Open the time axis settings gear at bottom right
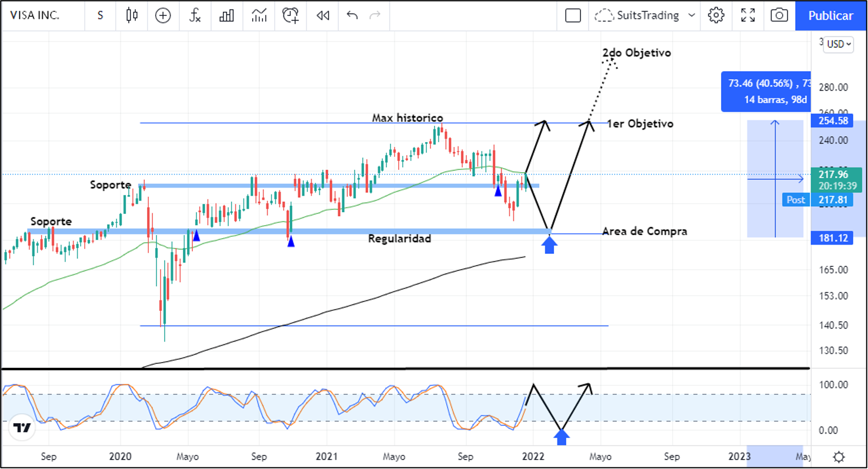 tap(839, 457)
